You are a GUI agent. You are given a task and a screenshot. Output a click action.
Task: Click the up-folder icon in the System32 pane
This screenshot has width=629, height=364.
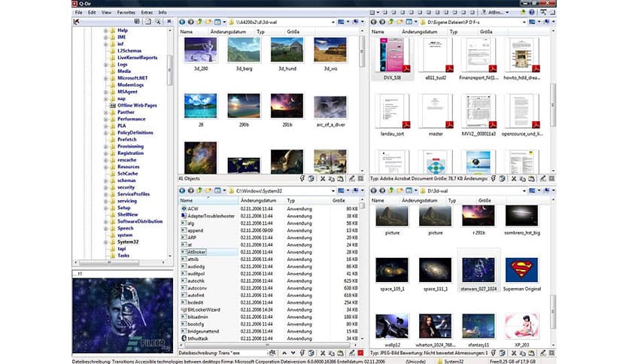click(x=199, y=192)
